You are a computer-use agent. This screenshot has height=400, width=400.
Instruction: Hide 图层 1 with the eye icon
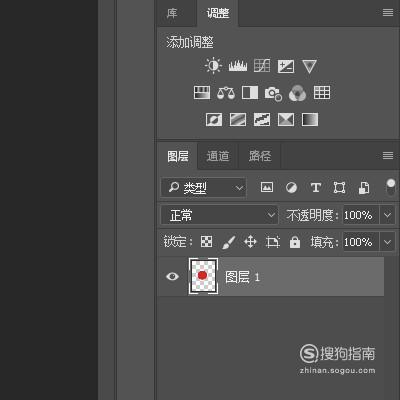coord(172,276)
